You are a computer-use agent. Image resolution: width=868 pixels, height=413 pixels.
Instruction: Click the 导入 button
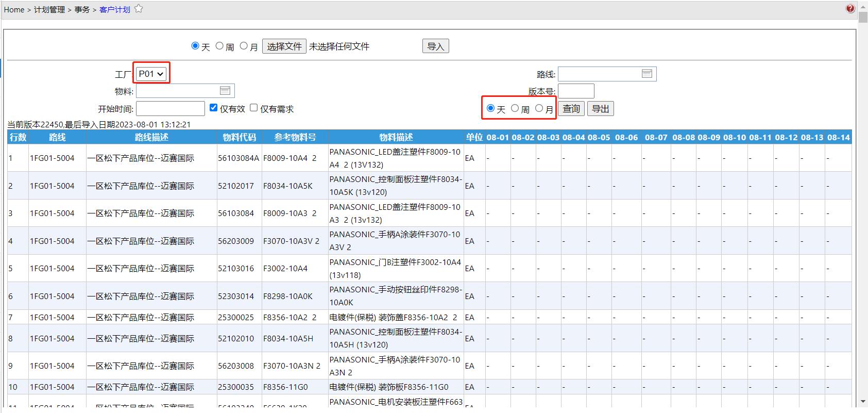436,46
